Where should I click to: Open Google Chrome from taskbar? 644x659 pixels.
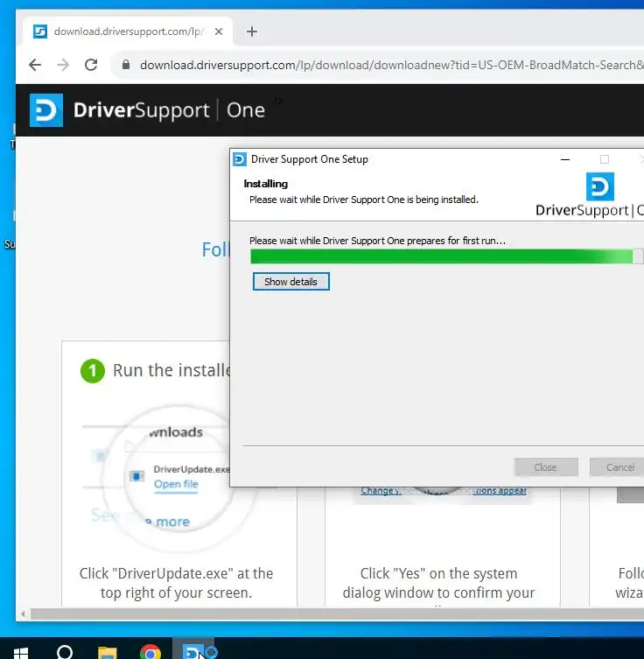pos(150,653)
